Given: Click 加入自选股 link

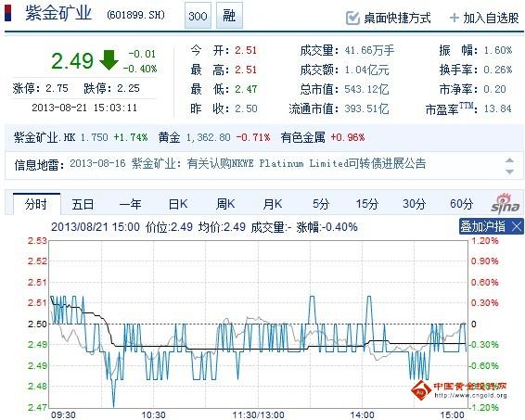Looking at the screenshot, I should point(491,18).
